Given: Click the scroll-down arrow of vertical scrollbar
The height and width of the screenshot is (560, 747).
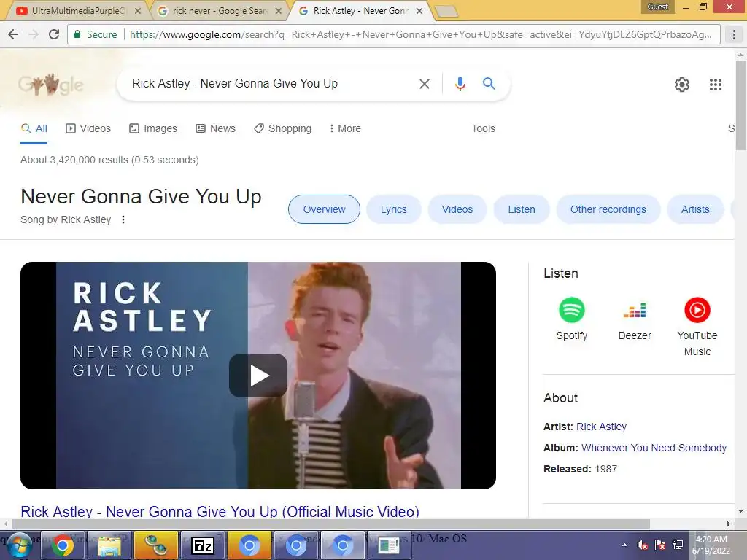Looking at the screenshot, I should 740,511.
